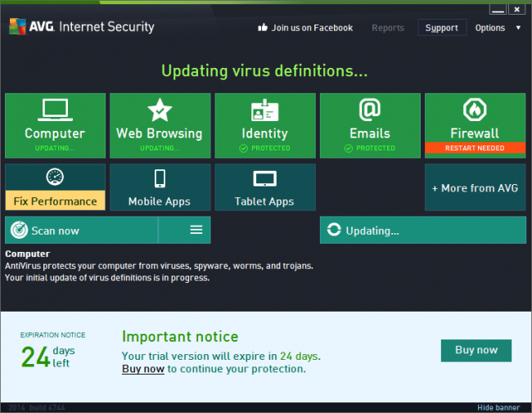The width and height of the screenshot is (532, 413).
Task: Open Mobile Apps phone icon tile
Action: click(160, 187)
